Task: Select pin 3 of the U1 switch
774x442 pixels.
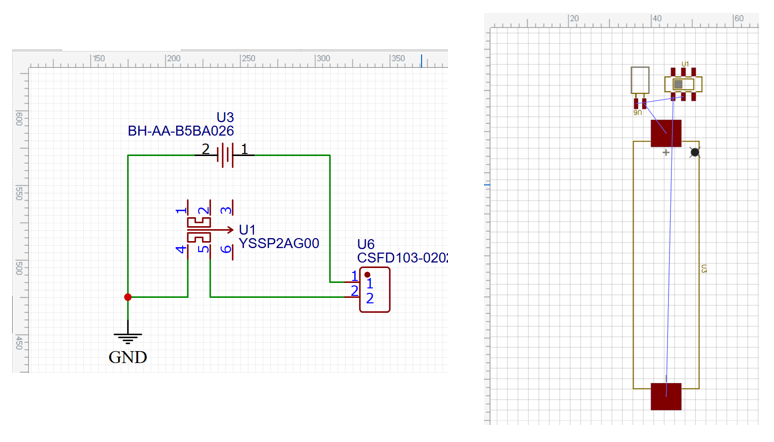Action: (x=227, y=209)
